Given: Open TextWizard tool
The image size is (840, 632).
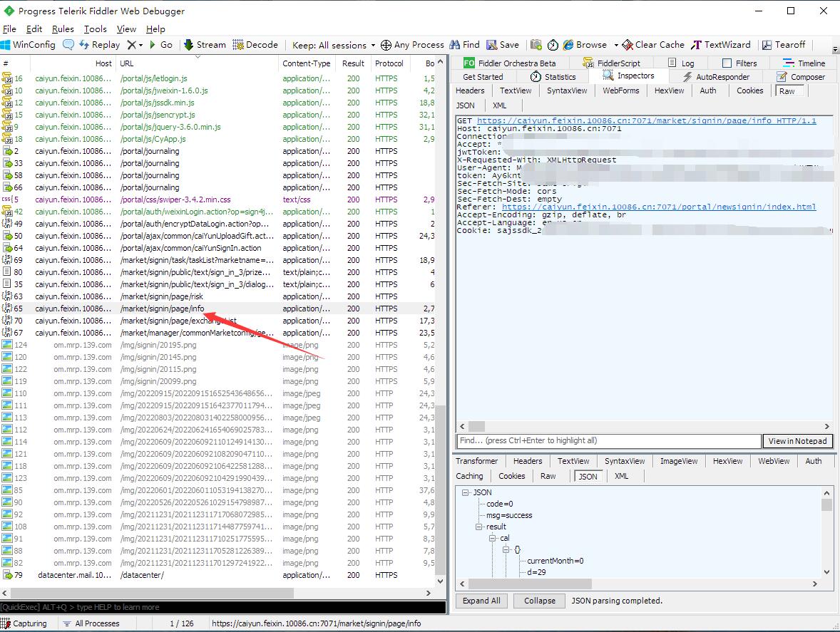Looking at the screenshot, I should pyautogui.click(x=720, y=45).
